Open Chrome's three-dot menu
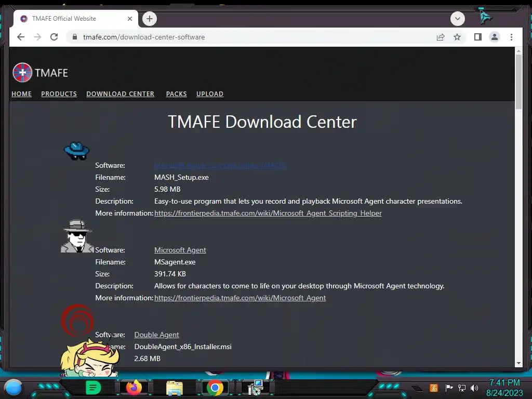 point(511,37)
